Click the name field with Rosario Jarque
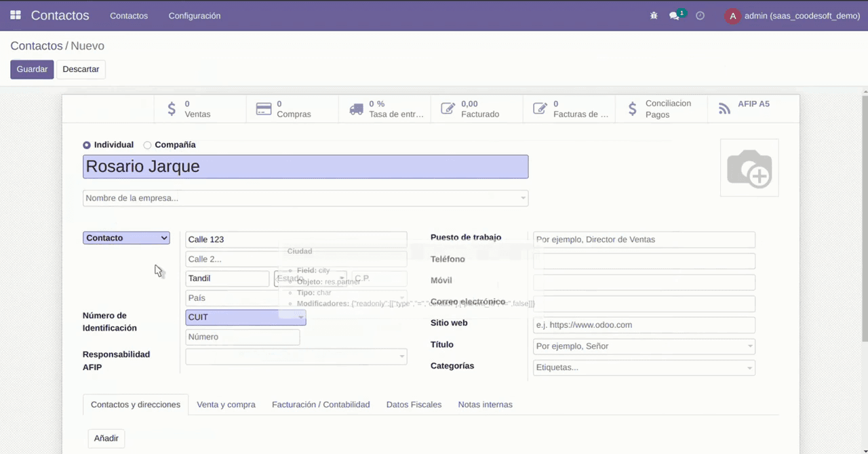Viewport: 868px width, 454px height. click(x=305, y=167)
